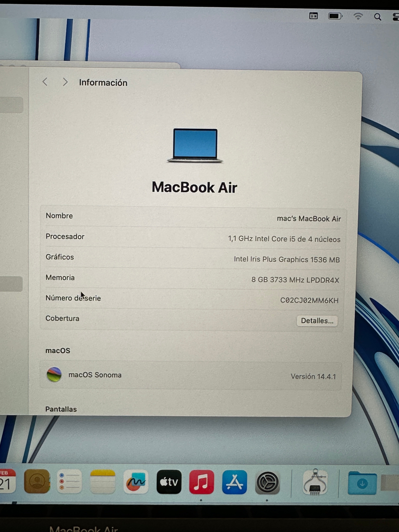399x532 pixels.
Task: Click the 'Información' title
Action: click(103, 82)
